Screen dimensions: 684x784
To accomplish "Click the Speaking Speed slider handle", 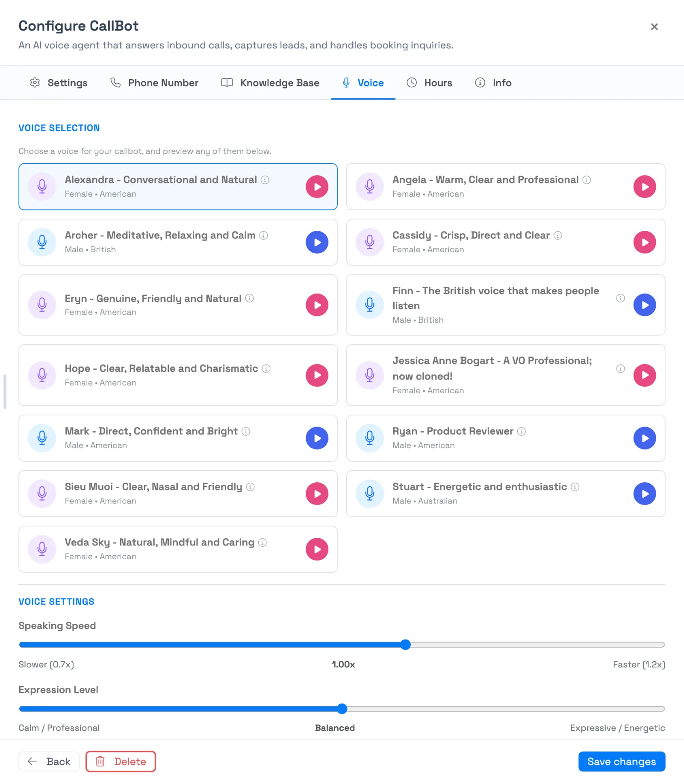I will [x=406, y=645].
